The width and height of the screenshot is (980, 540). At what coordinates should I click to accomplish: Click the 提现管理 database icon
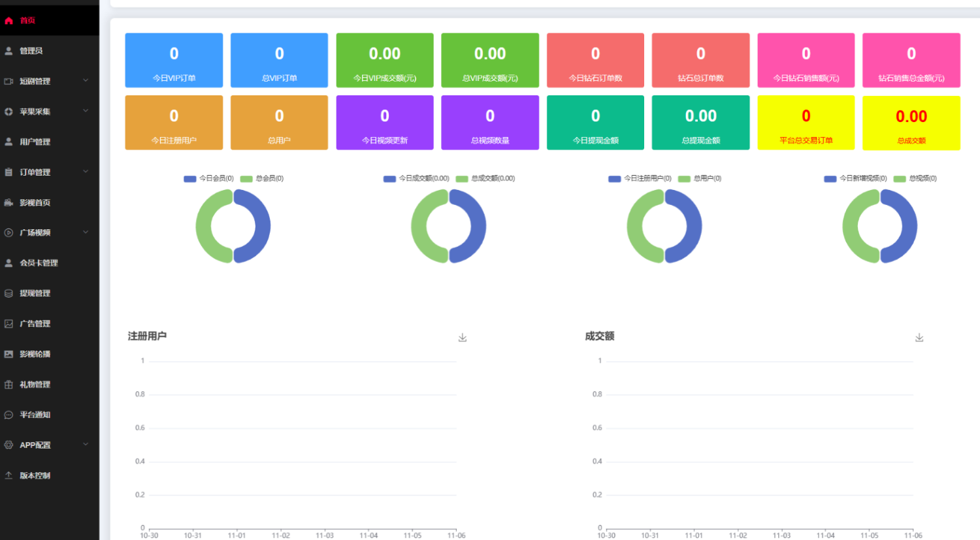click(8, 293)
